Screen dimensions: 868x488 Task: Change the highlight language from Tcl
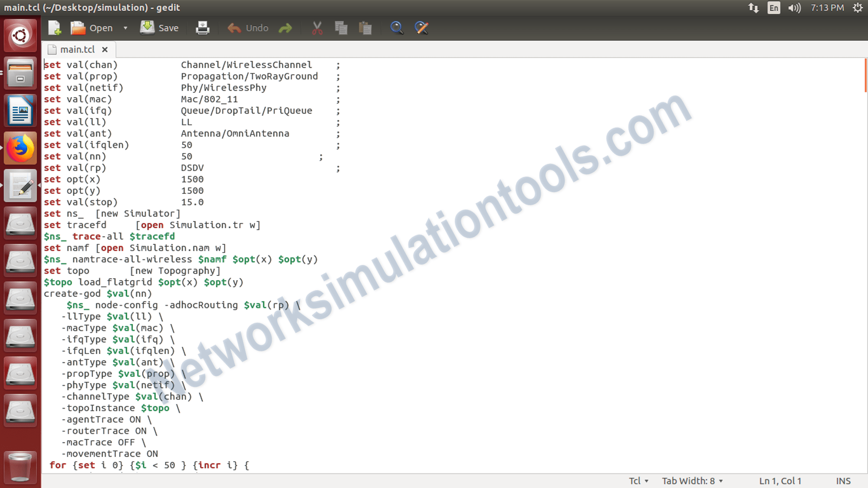pos(638,481)
